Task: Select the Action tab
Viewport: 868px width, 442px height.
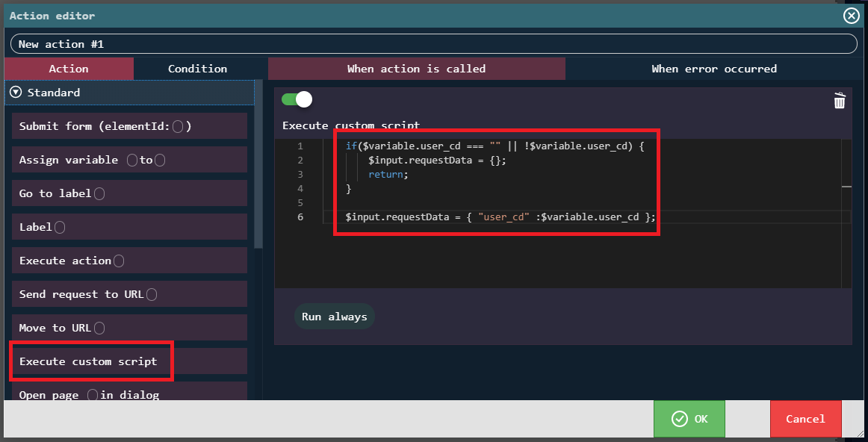Action: [x=69, y=69]
